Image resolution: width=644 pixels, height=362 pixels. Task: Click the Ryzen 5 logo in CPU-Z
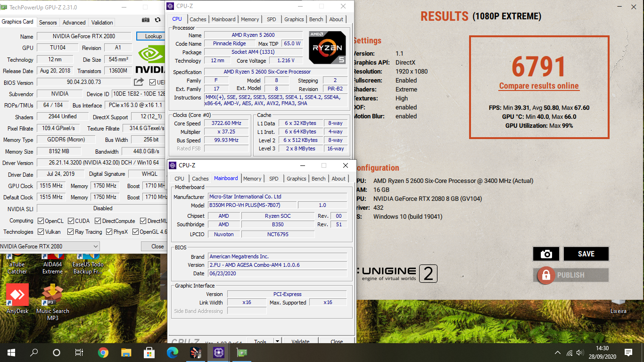click(327, 48)
